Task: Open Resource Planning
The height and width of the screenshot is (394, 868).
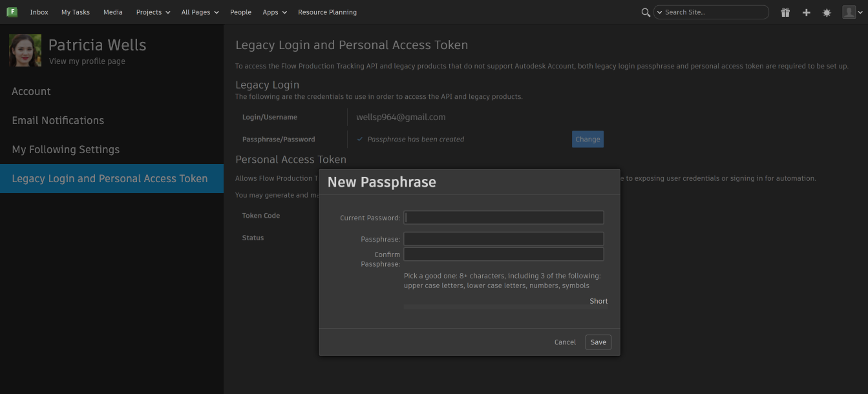Action: tap(327, 12)
